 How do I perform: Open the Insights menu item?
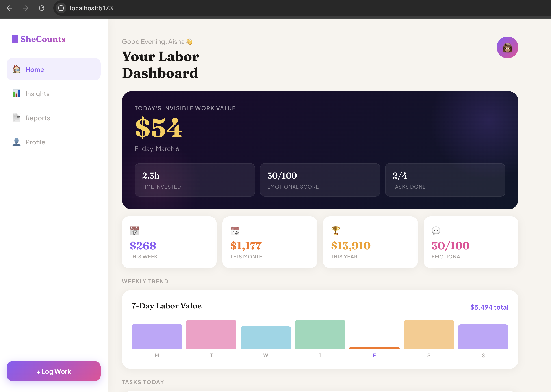[37, 94]
